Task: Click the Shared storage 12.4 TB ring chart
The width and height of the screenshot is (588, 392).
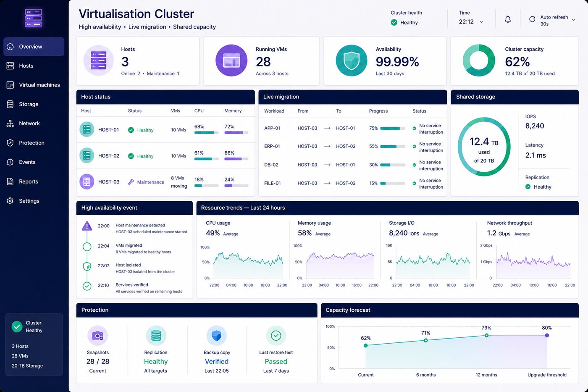Action: pos(484,147)
